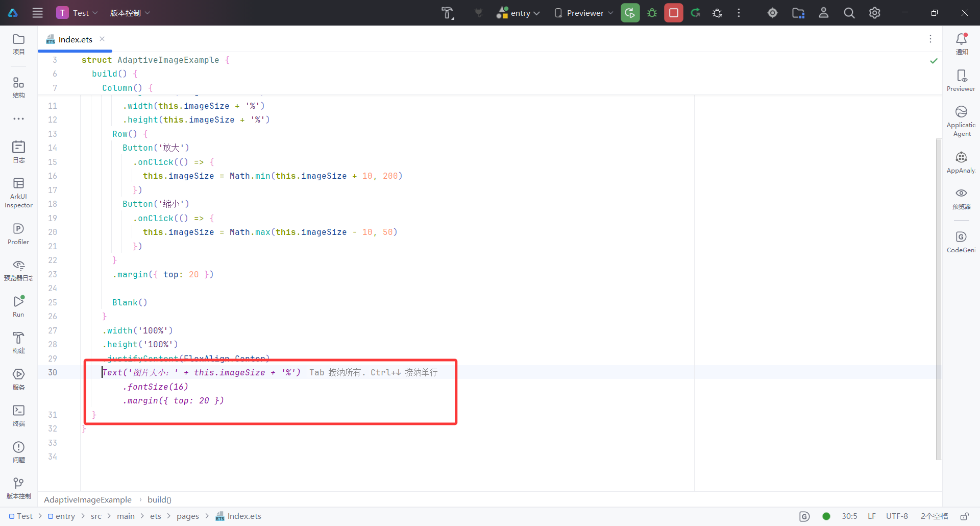Image resolution: width=980 pixels, height=526 pixels.
Task: Click main in path breadcrumb
Action: tap(126, 516)
